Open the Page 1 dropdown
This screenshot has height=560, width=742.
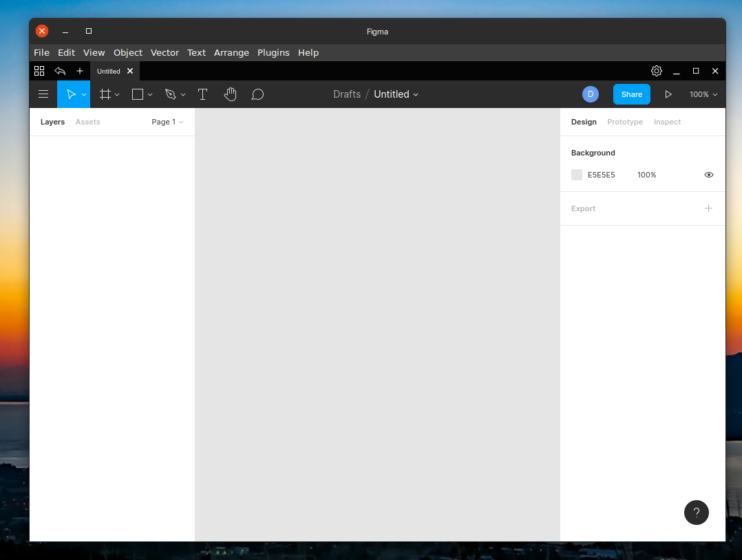[x=167, y=122]
